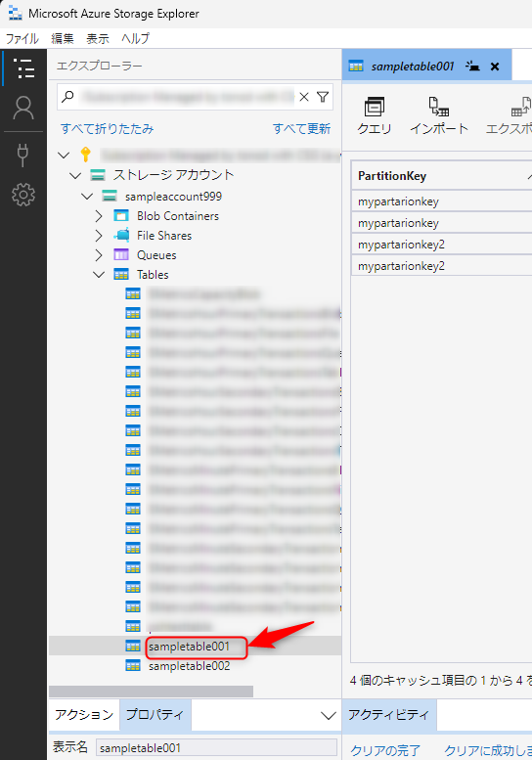
Task: Open the Edit (編集) menu
Action: click(x=62, y=38)
